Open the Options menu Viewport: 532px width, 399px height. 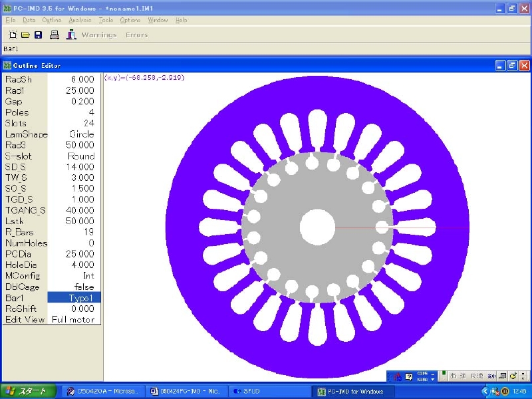tap(130, 20)
